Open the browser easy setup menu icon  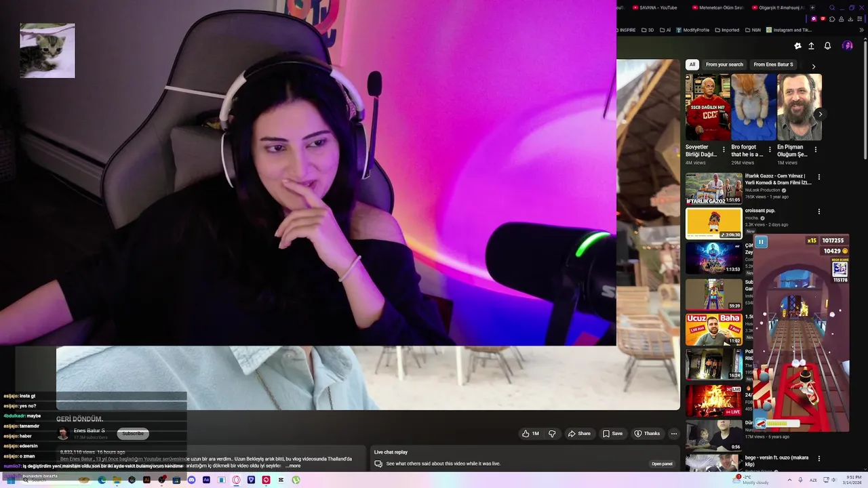click(860, 19)
